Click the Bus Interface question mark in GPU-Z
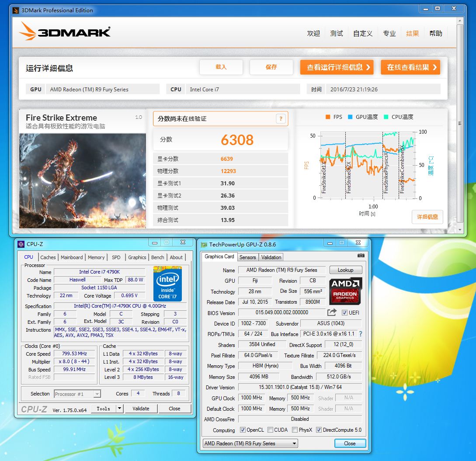The height and width of the screenshot is (461, 476). point(361,334)
